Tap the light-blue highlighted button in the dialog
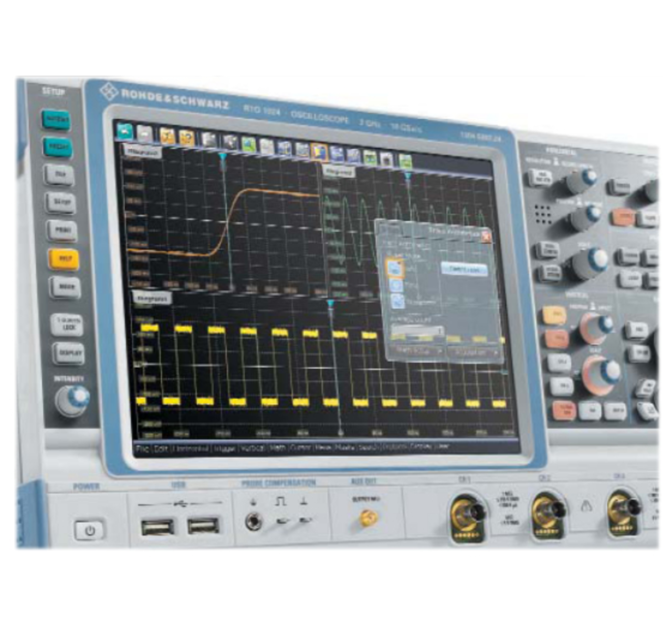 click(x=464, y=268)
